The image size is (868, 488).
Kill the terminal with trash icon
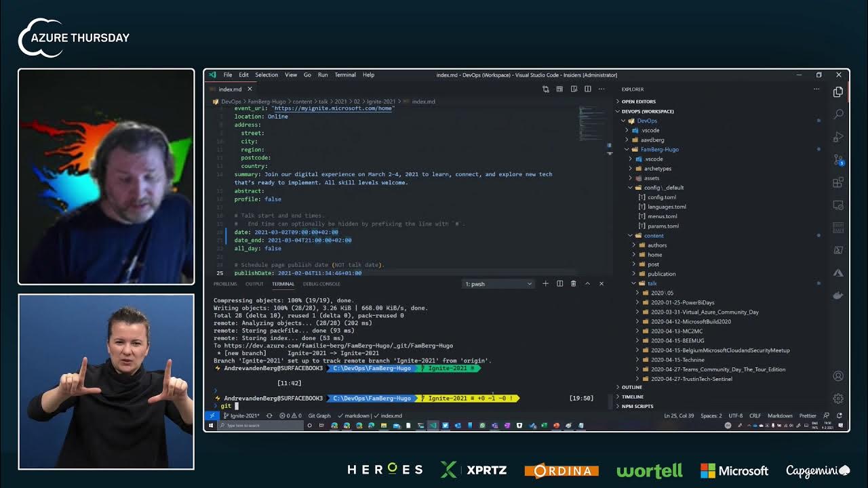tap(573, 283)
